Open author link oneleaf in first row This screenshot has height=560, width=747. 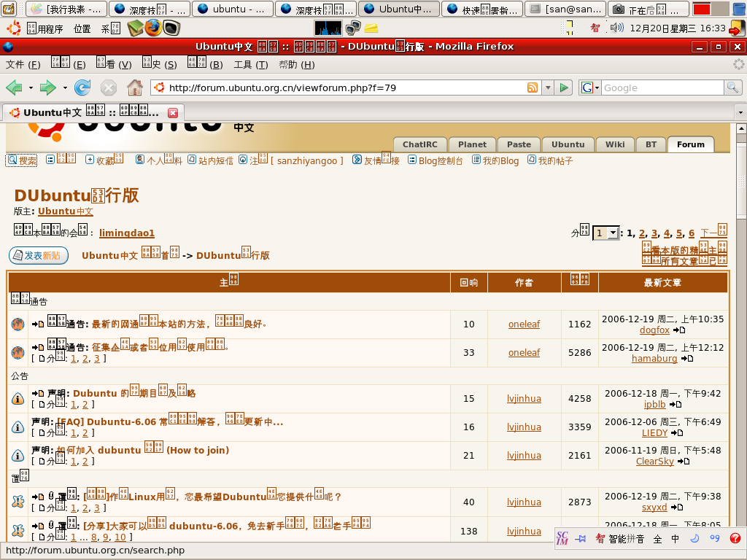click(524, 324)
